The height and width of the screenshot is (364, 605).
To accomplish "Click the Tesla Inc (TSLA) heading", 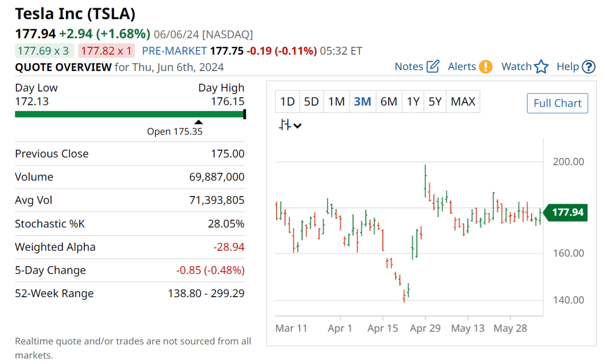I will coord(75,14).
